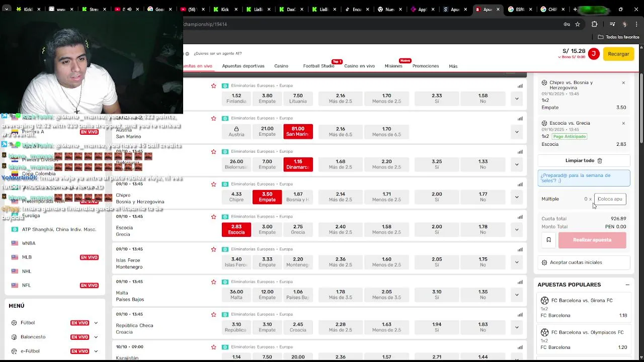Click Aceptar cuotas iniciales option
Viewport: 644px width, 362px height.
coord(584,262)
